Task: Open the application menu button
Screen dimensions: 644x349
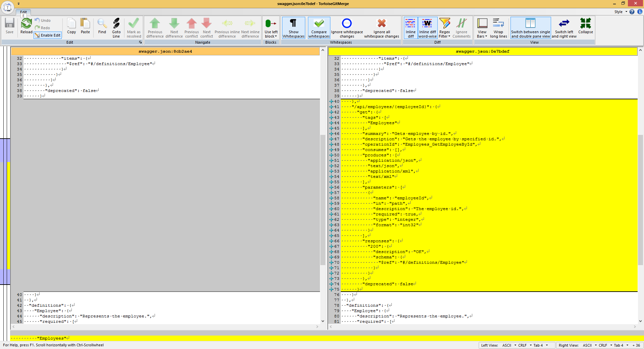Action: click(x=8, y=7)
